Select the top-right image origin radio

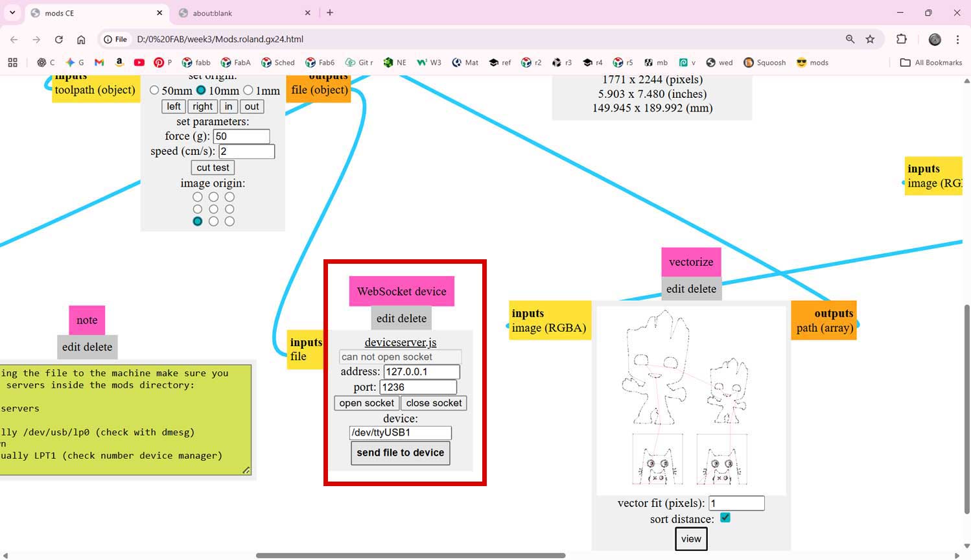point(229,197)
